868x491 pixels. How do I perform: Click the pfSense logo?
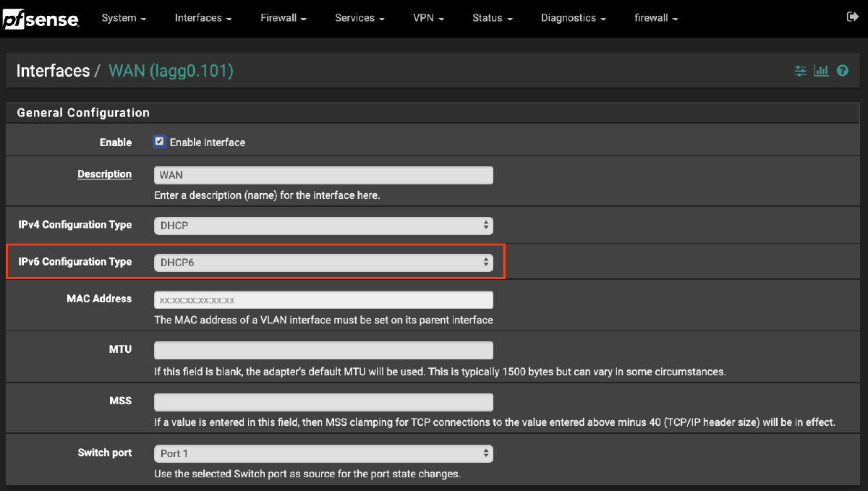(x=41, y=18)
